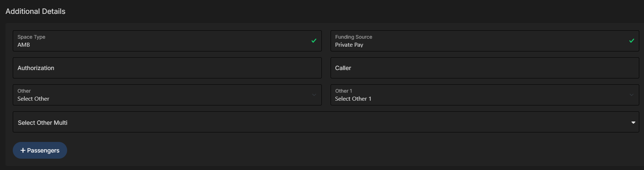The image size is (644, 170).
Task: Click the Private Pay value text
Action: (x=349, y=45)
